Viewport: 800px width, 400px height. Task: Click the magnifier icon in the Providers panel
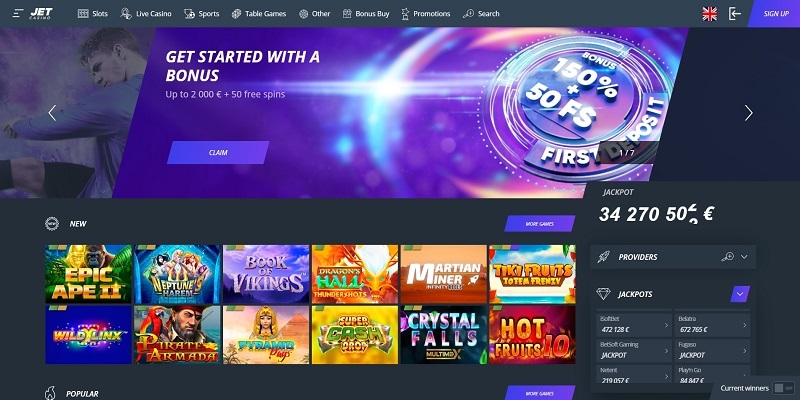pos(727,257)
